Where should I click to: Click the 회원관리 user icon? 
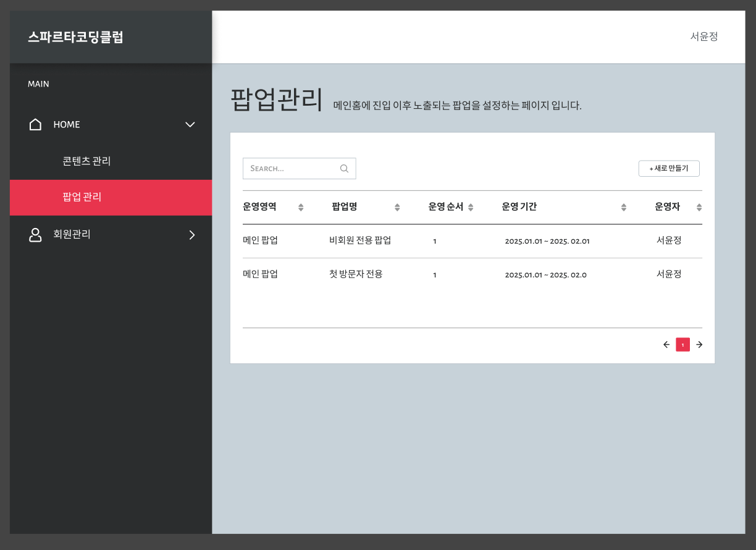click(36, 235)
